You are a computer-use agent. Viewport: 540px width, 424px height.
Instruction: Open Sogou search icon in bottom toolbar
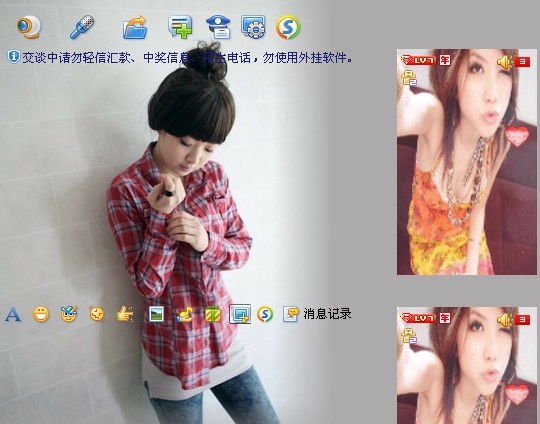(265, 314)
